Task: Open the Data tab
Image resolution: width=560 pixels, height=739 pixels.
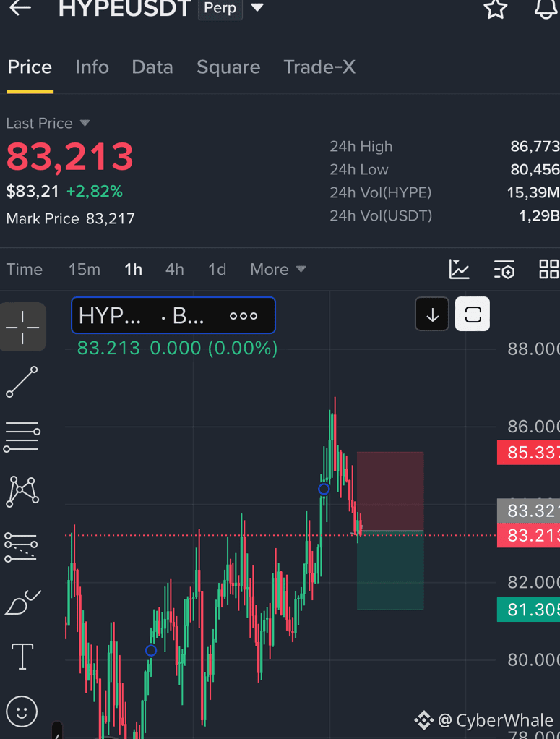Action: (152, 67)
